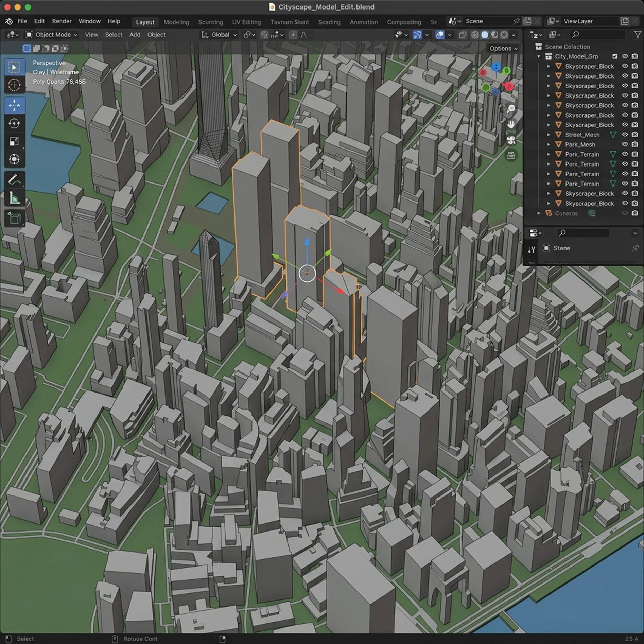
Task: Toggle Park_Mesh viewport visibility eye
Action: point(625,144)
